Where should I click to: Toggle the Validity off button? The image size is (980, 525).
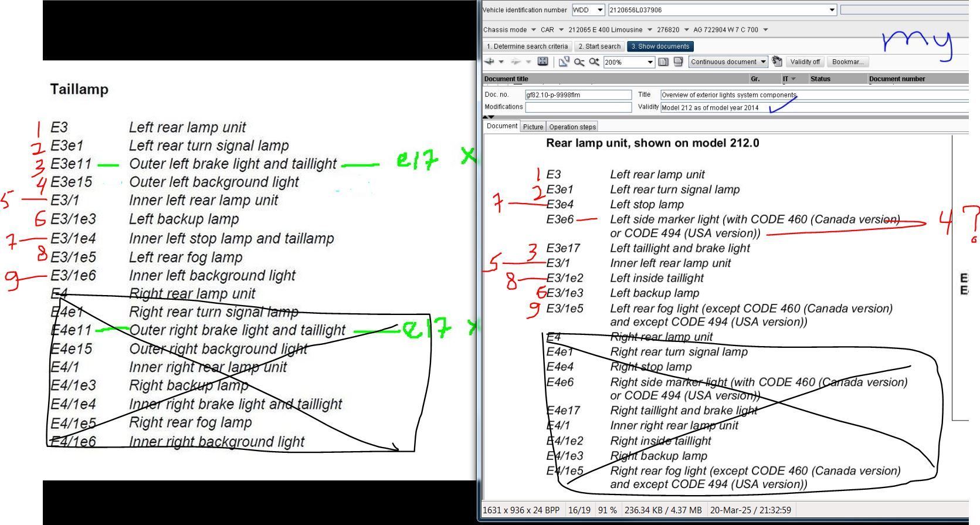pos(805,62)
